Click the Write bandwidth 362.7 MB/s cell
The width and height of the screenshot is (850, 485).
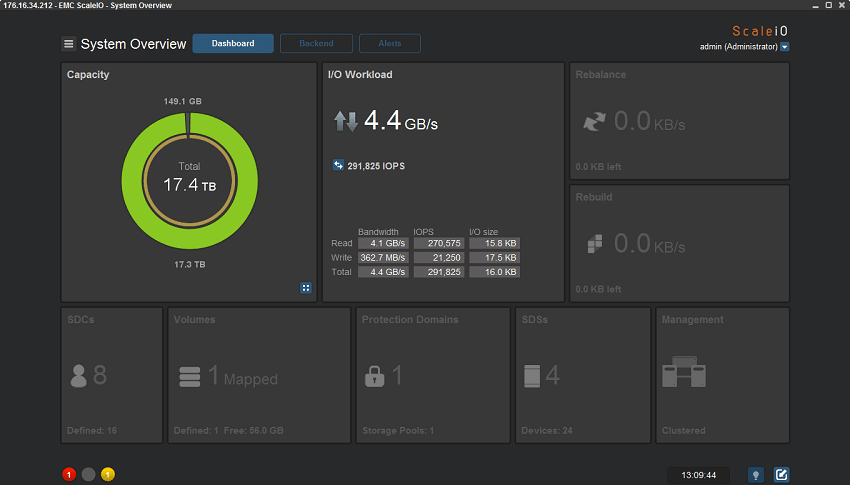point(383,257)
